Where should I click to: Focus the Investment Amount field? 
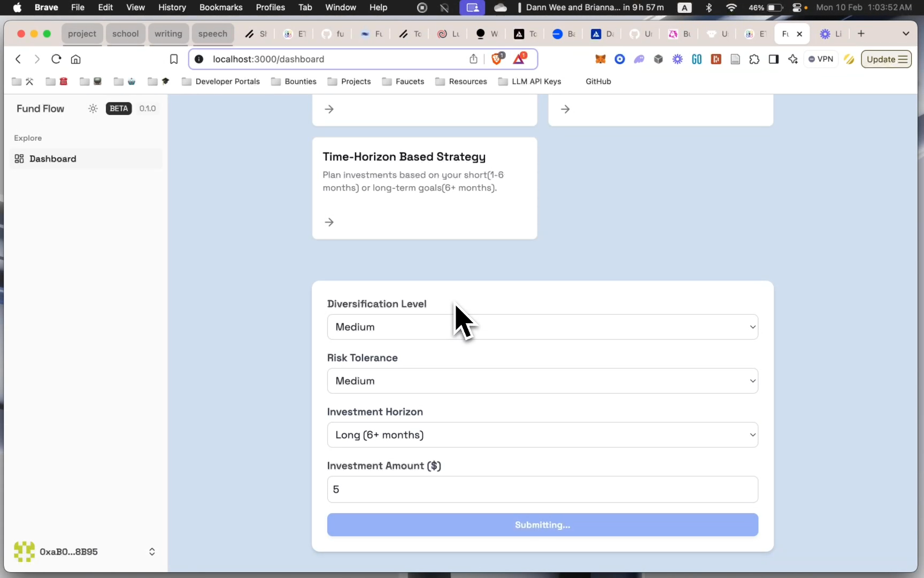(x=542, y=489)
